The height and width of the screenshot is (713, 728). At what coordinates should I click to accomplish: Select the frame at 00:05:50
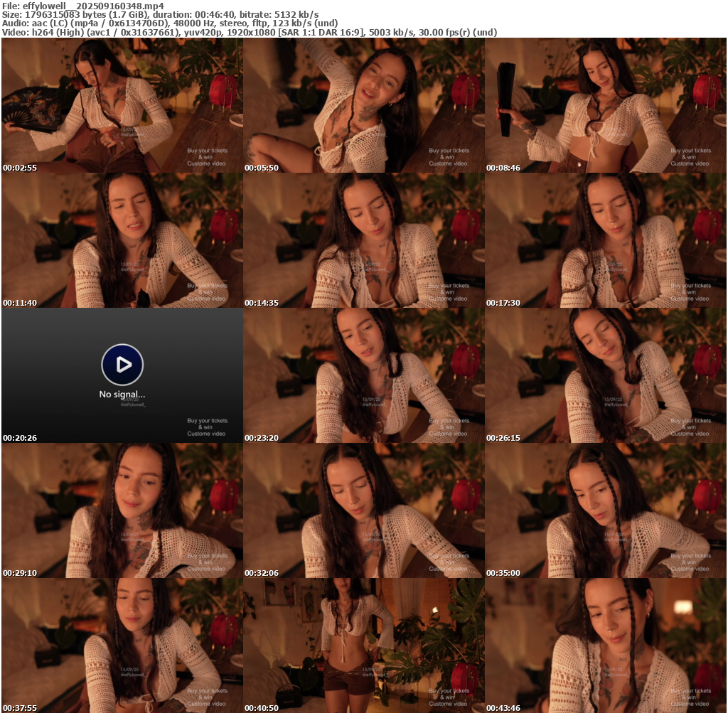363,105
